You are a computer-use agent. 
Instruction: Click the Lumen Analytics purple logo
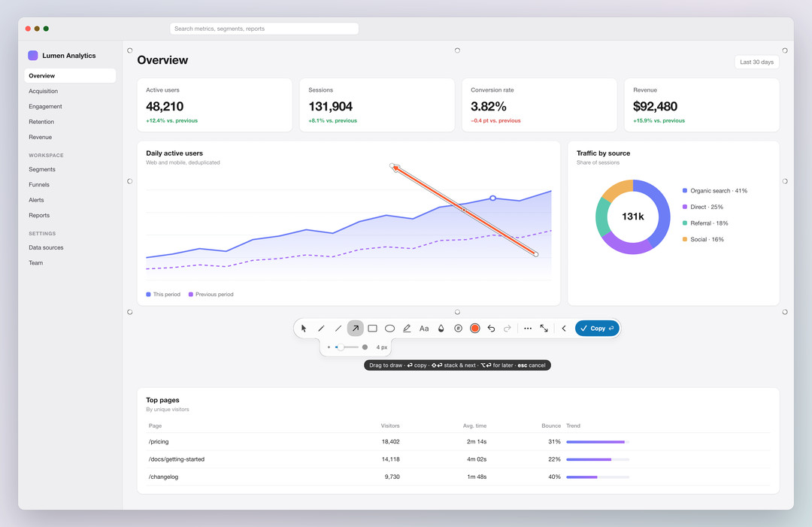32,56
